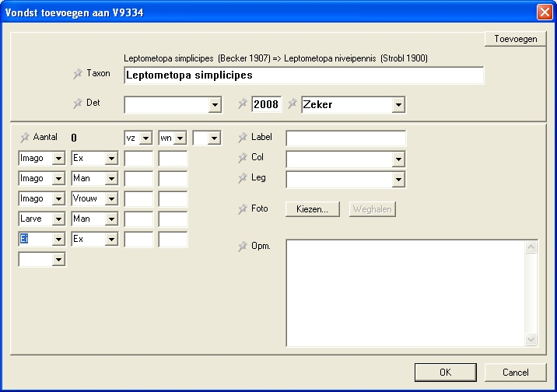Toggle the pin icon beside Det

tap(77, 103)
